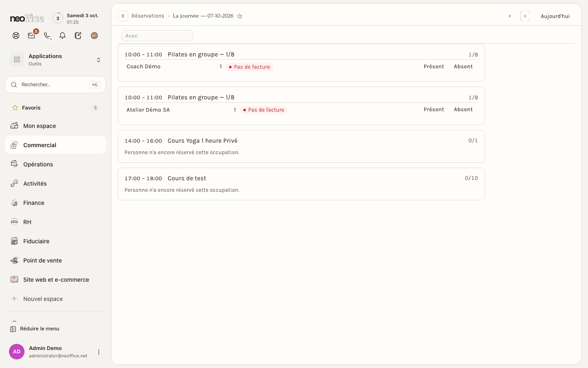
Task: Open the mail inbox icon
Action: (31, 36)
